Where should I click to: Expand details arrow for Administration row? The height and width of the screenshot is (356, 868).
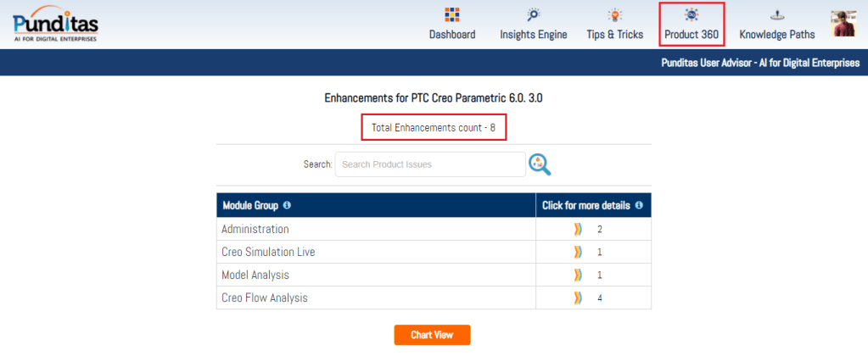click(578, 230)
